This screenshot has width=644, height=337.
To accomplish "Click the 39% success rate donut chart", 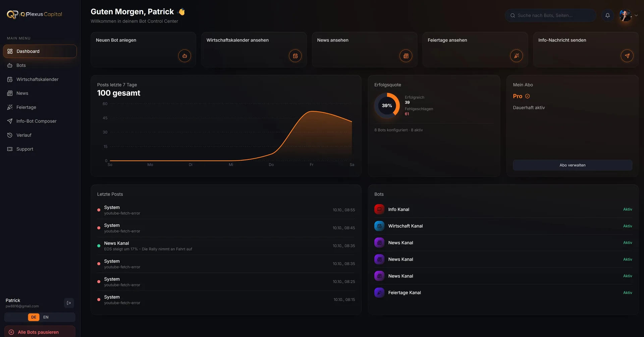I will [387, 106].
